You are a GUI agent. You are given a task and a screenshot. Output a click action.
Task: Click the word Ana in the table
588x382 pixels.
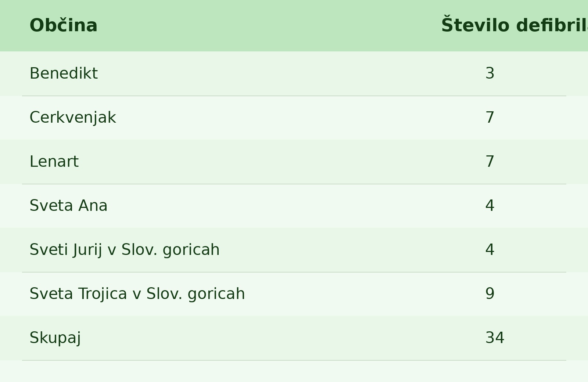click(93, 206)
